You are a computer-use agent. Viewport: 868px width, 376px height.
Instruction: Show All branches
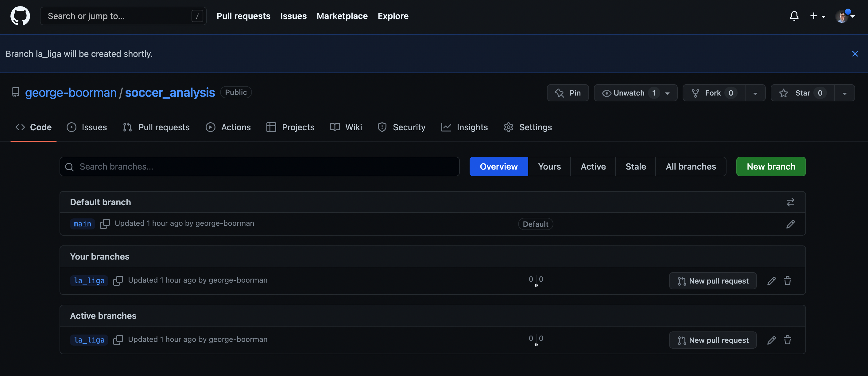pos(691,166)
